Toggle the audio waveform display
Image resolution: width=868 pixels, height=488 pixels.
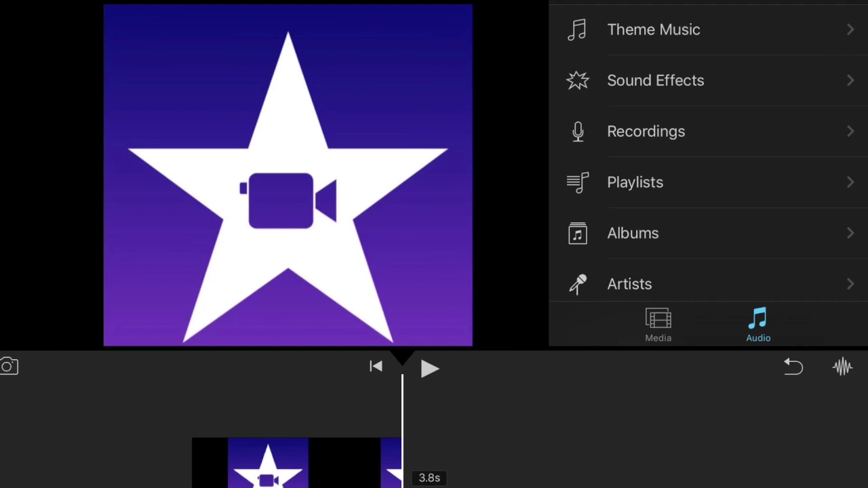point(842,367)
